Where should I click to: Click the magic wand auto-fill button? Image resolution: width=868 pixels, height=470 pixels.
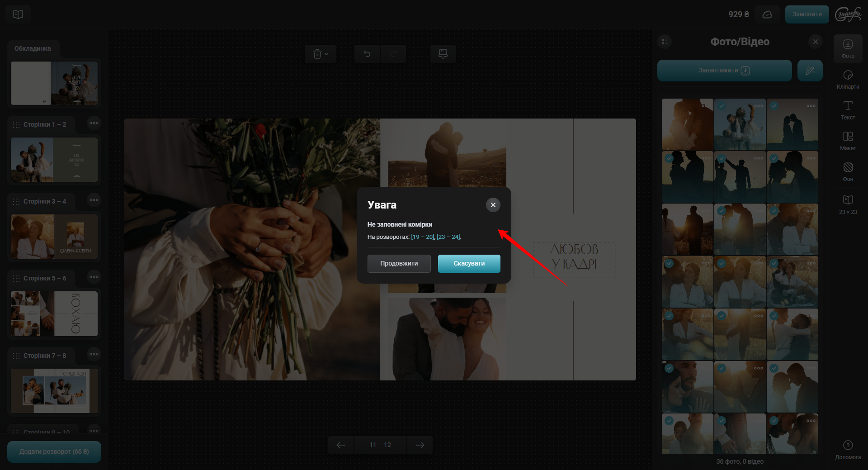click(x=810, y=71)
